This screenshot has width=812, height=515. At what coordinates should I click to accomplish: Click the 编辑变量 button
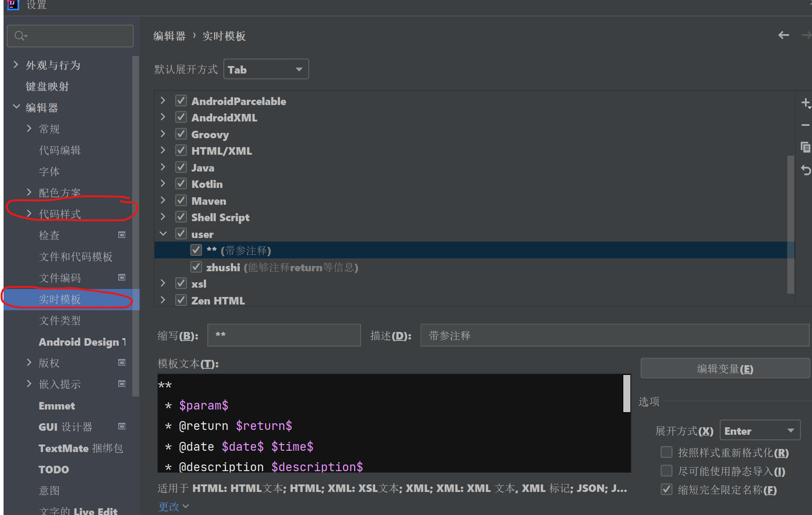(x=725, y=369)
